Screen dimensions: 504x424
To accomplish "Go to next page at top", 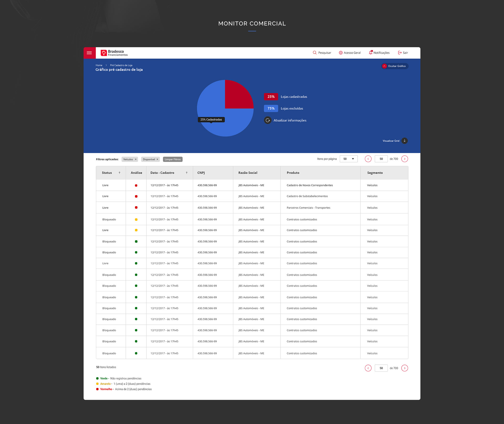I will tap(405, 159).
